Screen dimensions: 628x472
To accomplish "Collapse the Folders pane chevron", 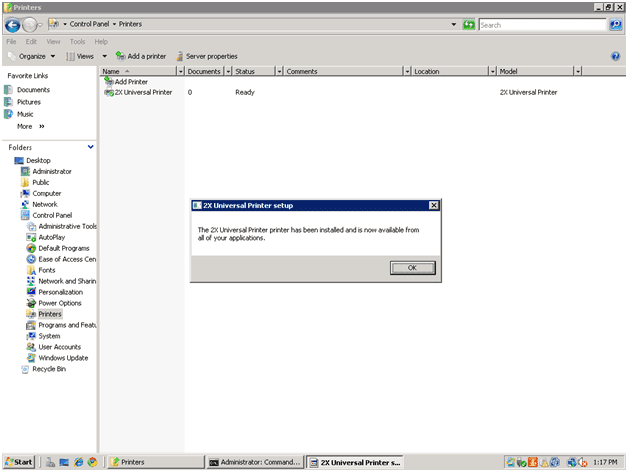I will point(91,147).
